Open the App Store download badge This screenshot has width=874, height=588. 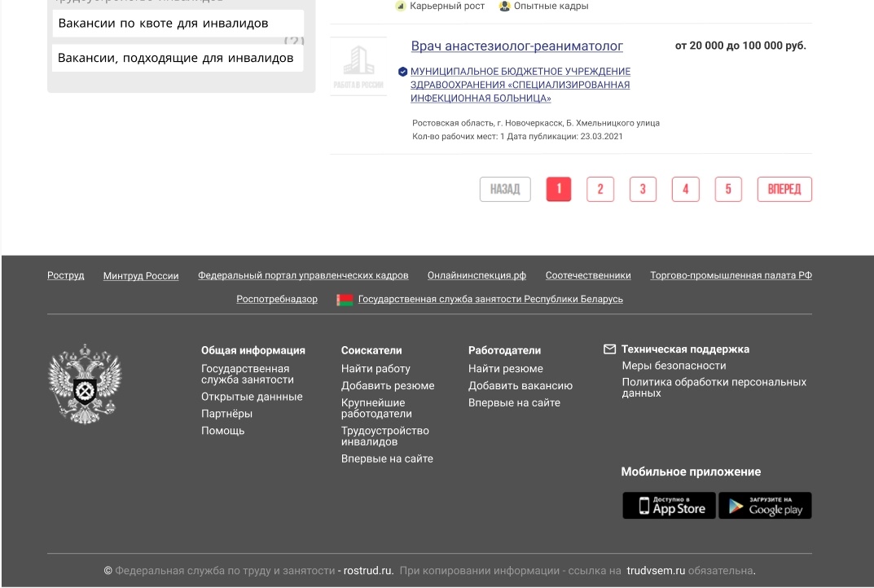click(x=668, y=505)
